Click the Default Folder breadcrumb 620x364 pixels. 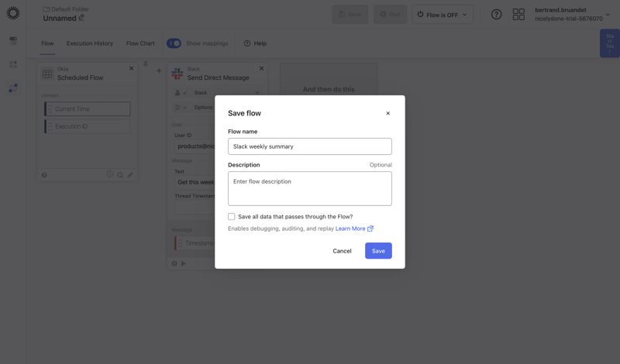(x=66, y=9)
